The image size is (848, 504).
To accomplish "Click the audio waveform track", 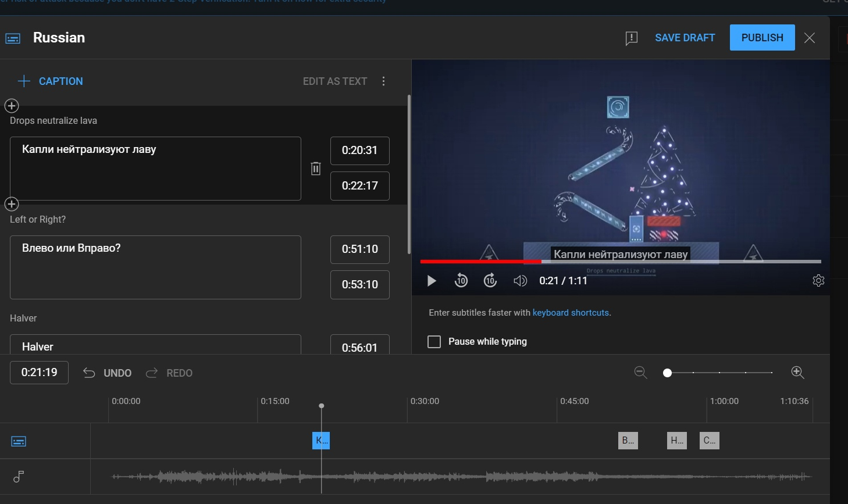I will (x=461, y=477).
